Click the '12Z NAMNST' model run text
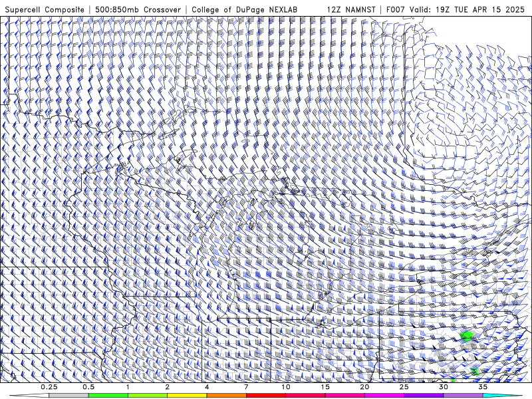532x399 pixels. coord(351,10)
